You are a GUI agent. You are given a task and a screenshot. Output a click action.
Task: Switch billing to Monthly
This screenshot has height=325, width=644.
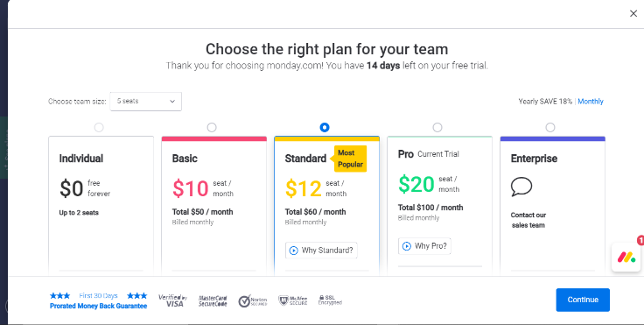click(x=591, y=102)
